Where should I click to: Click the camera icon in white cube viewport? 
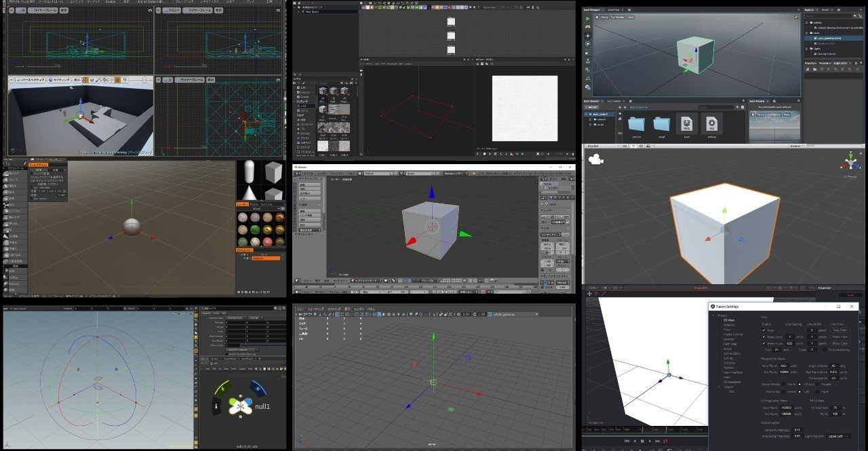point(595,160)
